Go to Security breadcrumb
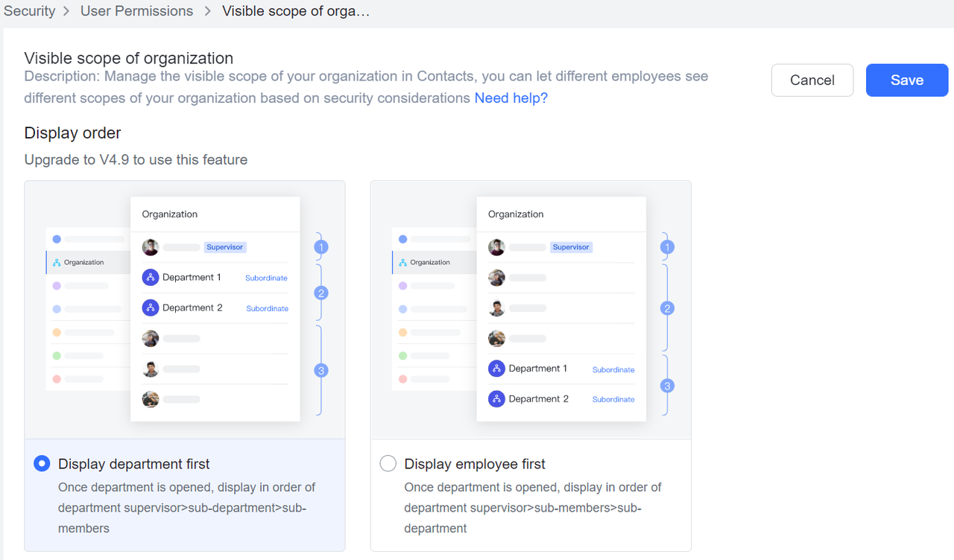The width and height of the screenshot is (954, 560). [x=30, y=11]
